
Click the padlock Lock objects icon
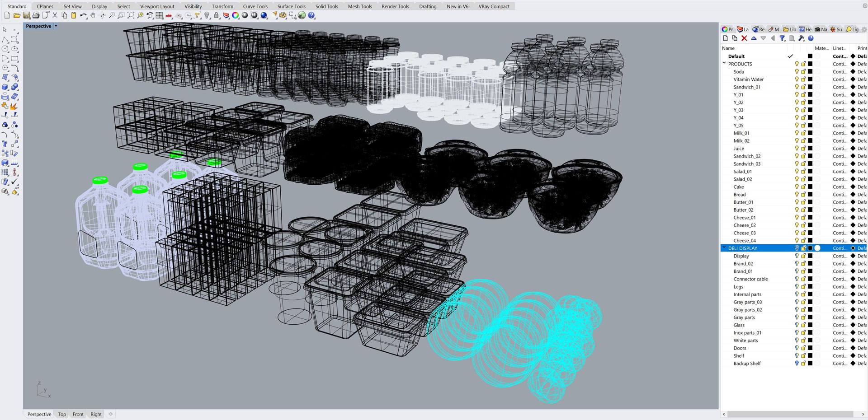[217, 15]
